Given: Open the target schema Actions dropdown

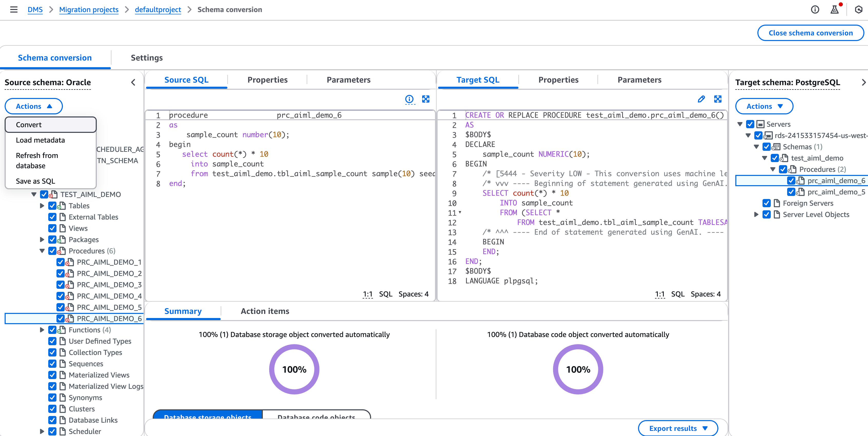Looking at the screenshot, I should coord(764,106).
